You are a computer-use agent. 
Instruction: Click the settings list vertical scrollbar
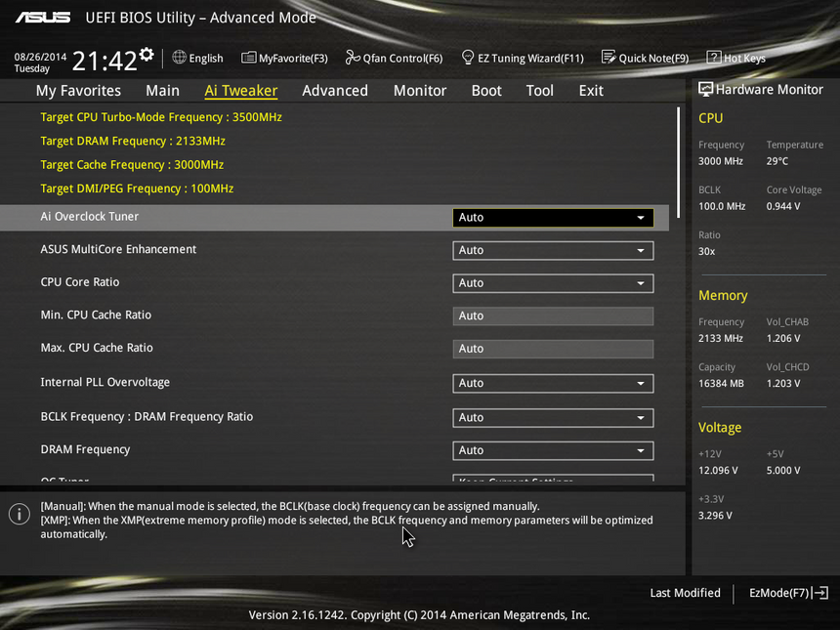tap(679, 161)
